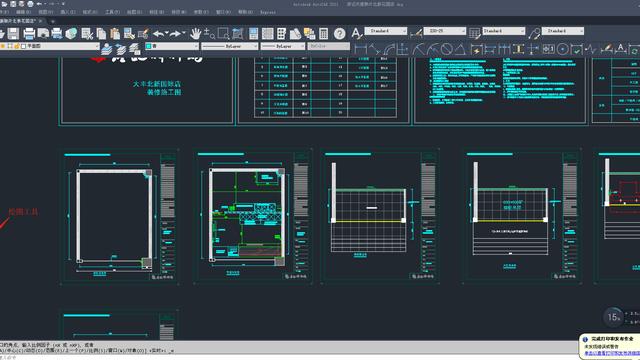Click the new drawing tab plus button
The image size is (640, 360).
pos(53,21)
